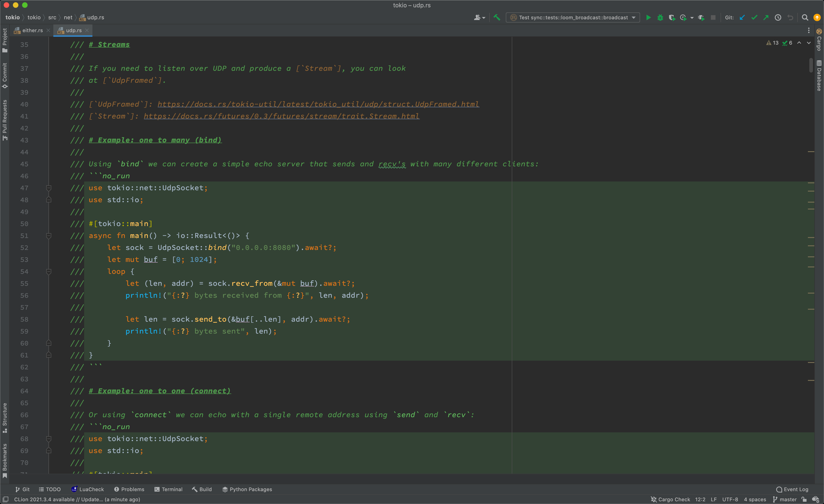This screenshot has height=504, width=824.
Task: Push commits with Git green arrow icon
Action: 766,17
